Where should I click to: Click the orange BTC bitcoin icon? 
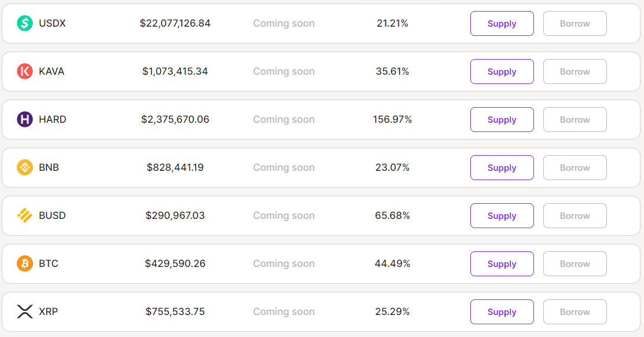point(25,263)
